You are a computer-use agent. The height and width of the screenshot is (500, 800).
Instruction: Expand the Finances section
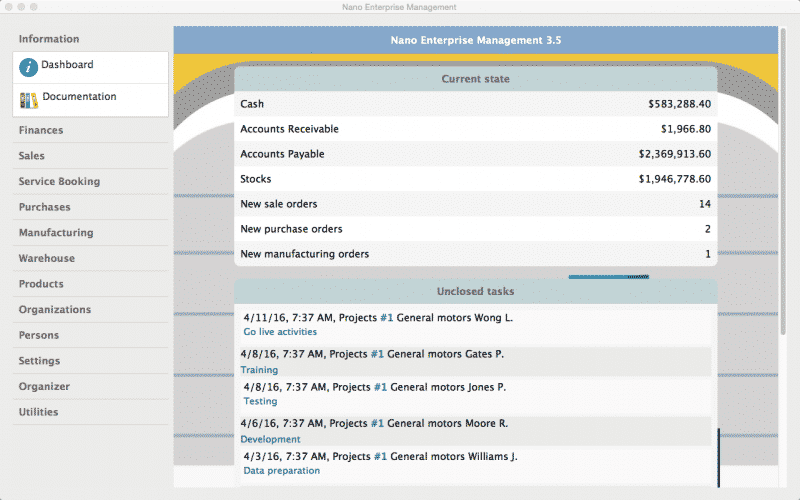(41, 130)
